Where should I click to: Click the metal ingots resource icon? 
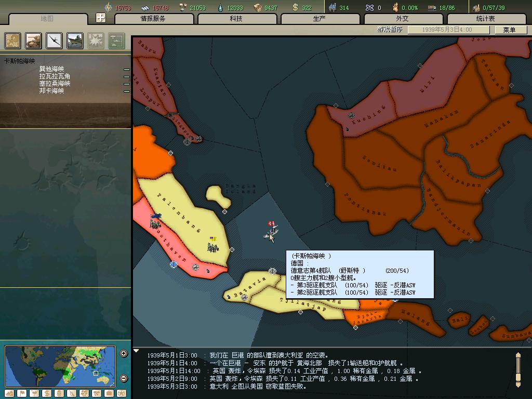(x=145, y=7)
